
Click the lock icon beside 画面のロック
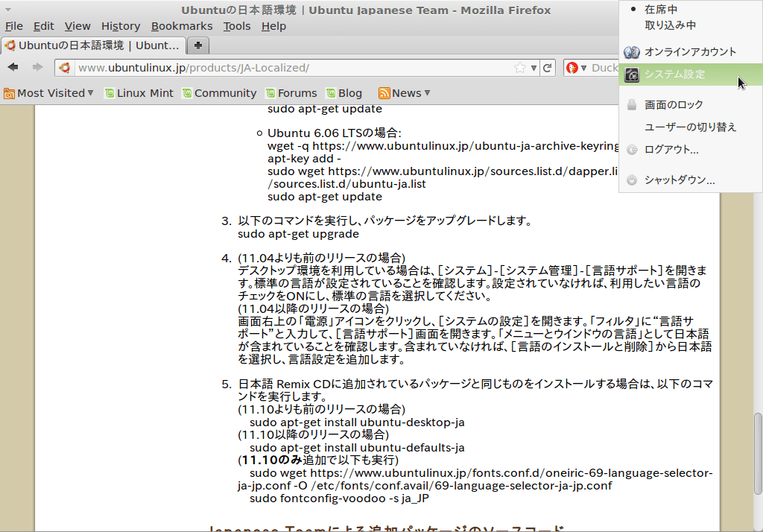[632, 104]
